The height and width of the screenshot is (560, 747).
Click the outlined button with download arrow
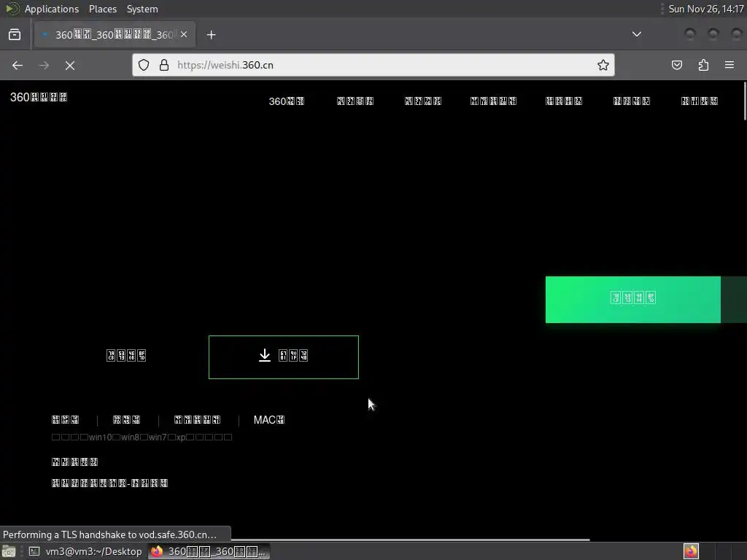point(284,357)
